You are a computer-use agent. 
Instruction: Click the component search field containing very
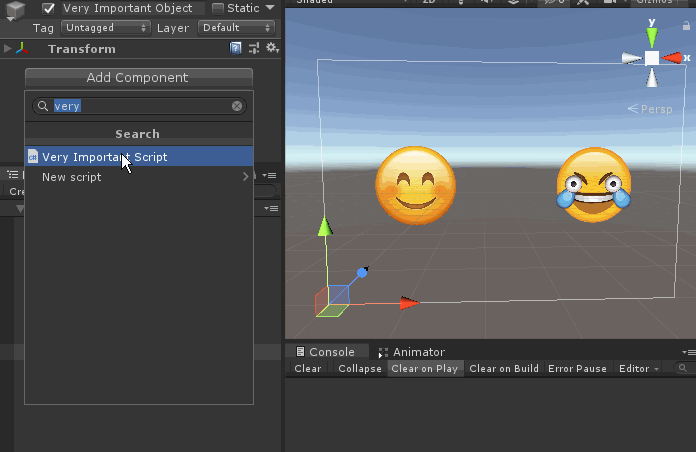click(139, 106)
